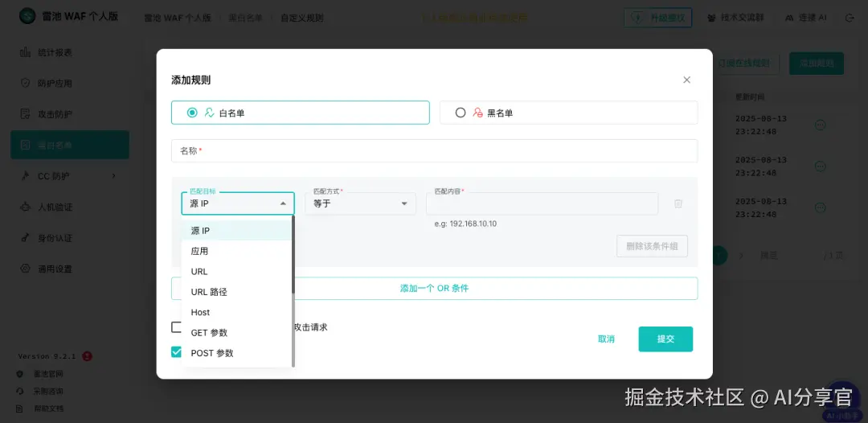Click the 雷池 WAF logo icon
This screenshot has width=868, height=423.
coord(27,15)
